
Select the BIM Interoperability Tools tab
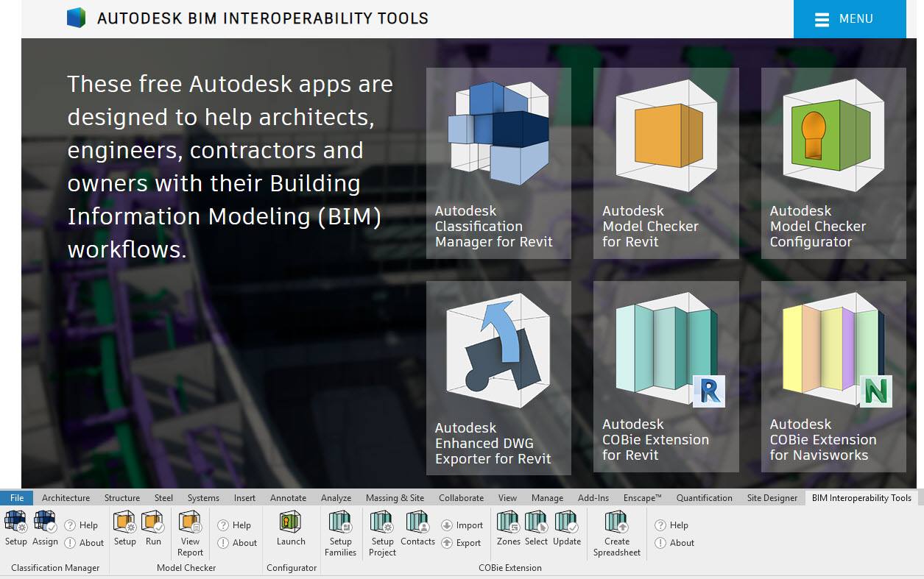[x=861, y=498]
